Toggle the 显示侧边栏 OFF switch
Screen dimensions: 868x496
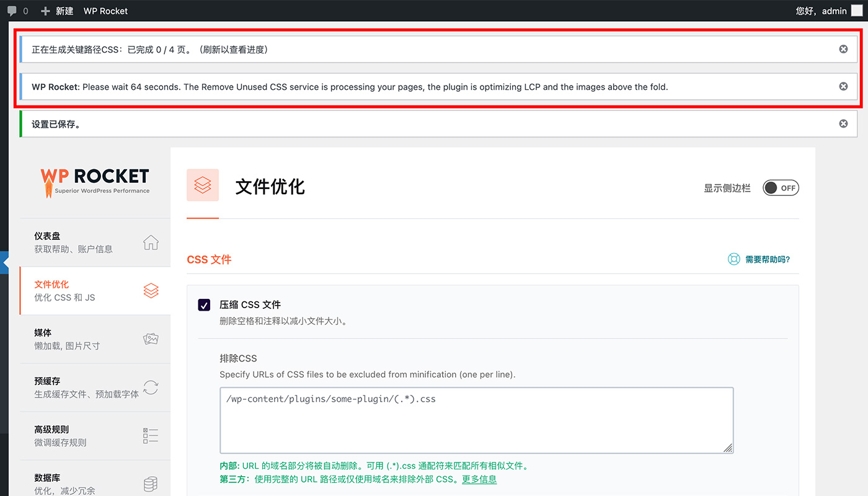coord(781,188)
